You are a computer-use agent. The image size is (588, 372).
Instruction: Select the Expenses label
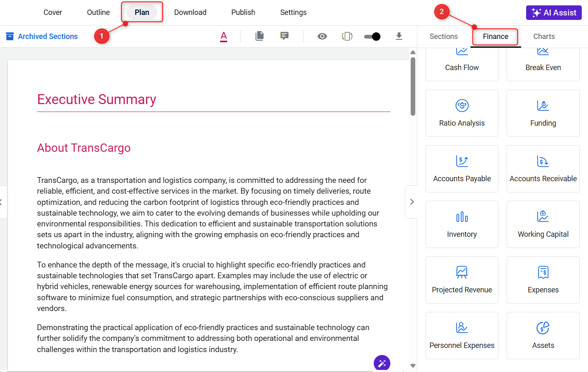click(x=543, y=290)
